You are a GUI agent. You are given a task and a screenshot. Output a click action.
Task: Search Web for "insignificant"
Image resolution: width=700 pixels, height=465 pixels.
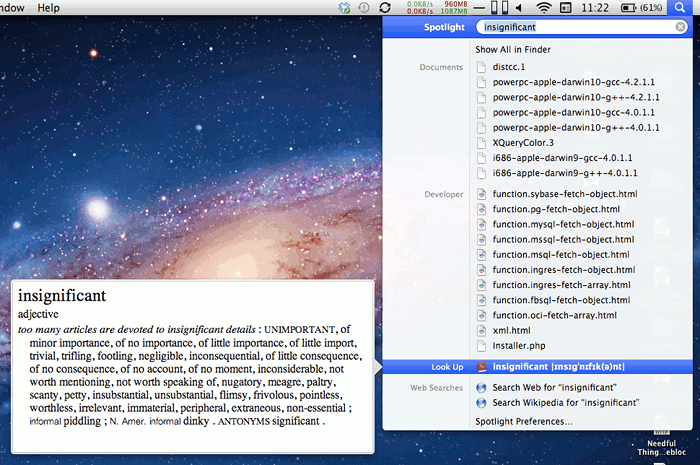coord(554,387)
